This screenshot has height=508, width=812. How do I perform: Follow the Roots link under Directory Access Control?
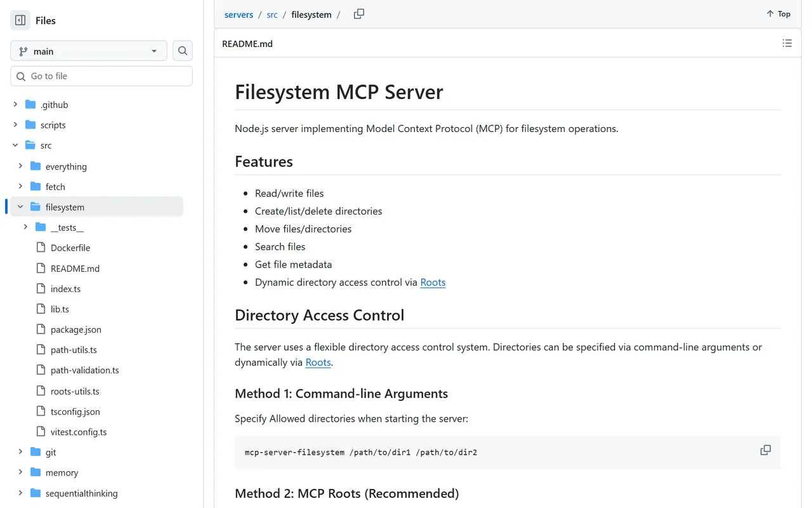pos(318,362)
